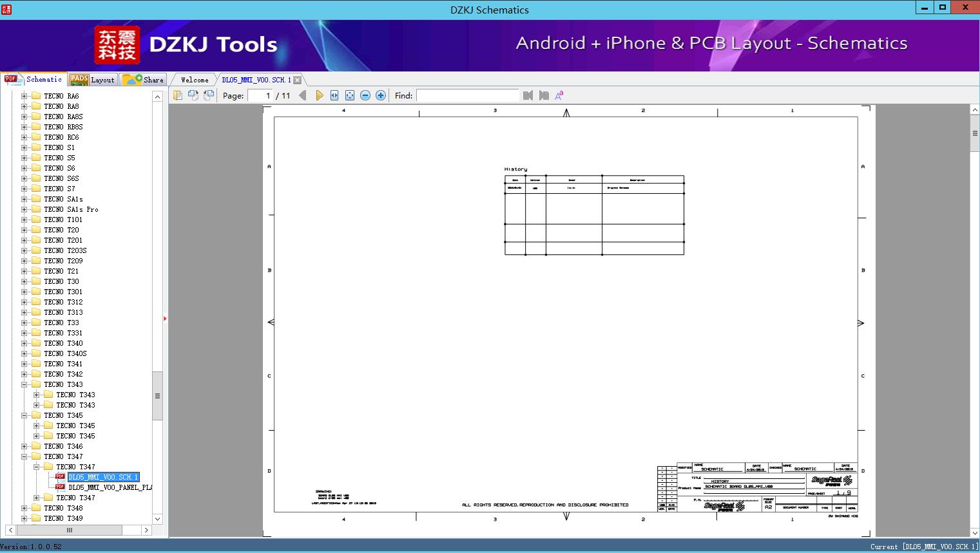Click the folder icon beside TECNO T209
This screenshot has height=553, width=980.
(x=36, y=261)
